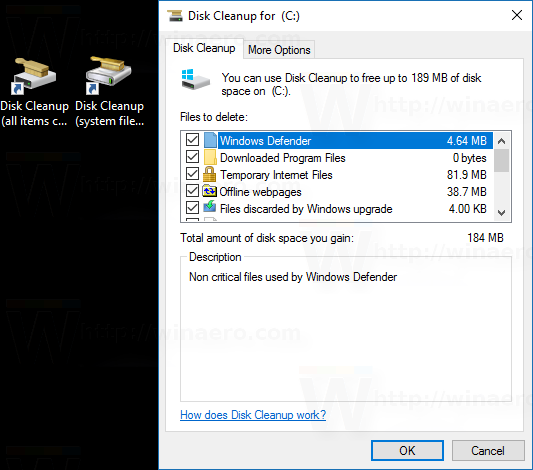This screenshot has width=533, height=470.
Task: Click the Temporary Internet Files lock icon
Action: tap(209, 174)
